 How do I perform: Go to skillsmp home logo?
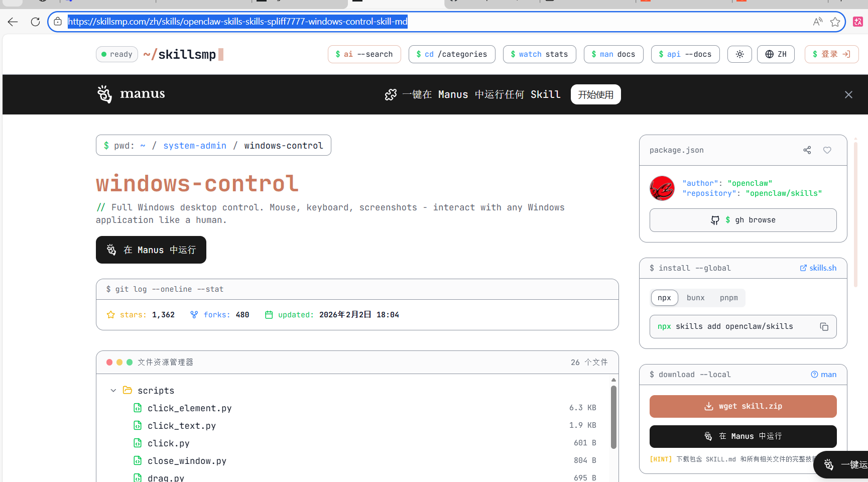click(183, 54)
